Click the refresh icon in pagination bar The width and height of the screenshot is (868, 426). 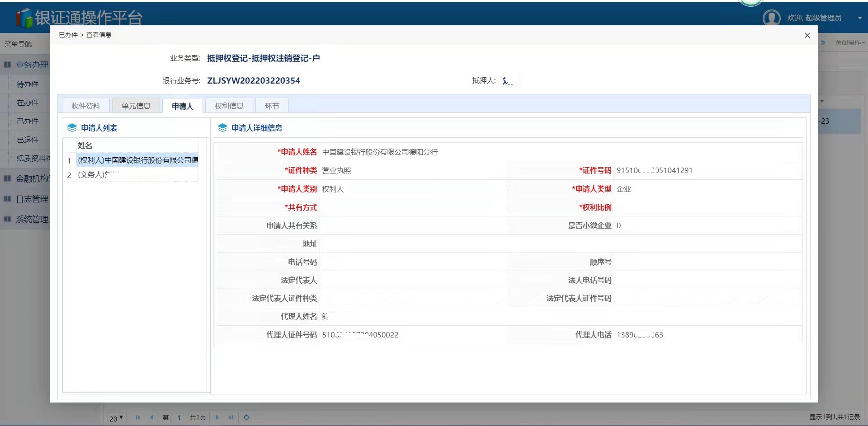(x=246, y=417)
